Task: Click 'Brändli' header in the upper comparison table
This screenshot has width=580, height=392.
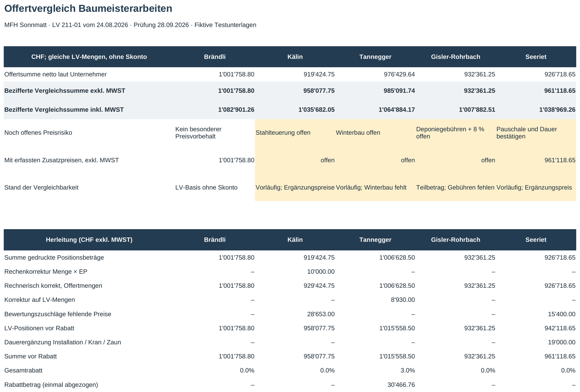Action: coord(215,57)
